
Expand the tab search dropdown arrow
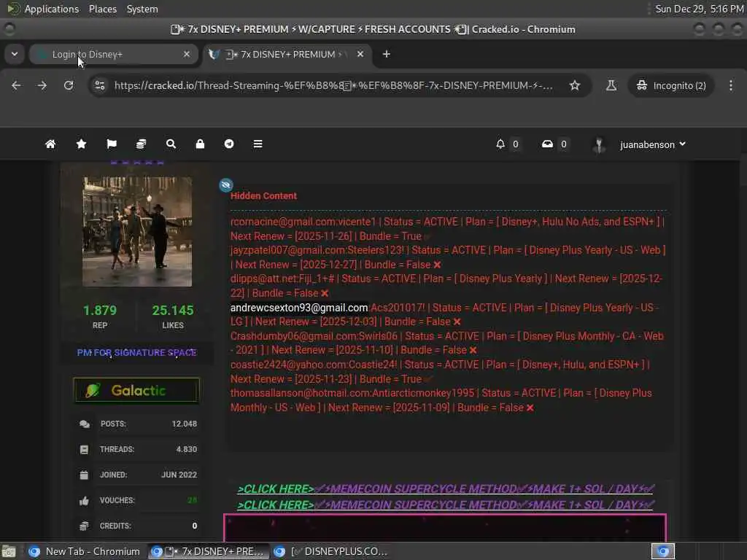pyautogui.click(x=15, y=54)
